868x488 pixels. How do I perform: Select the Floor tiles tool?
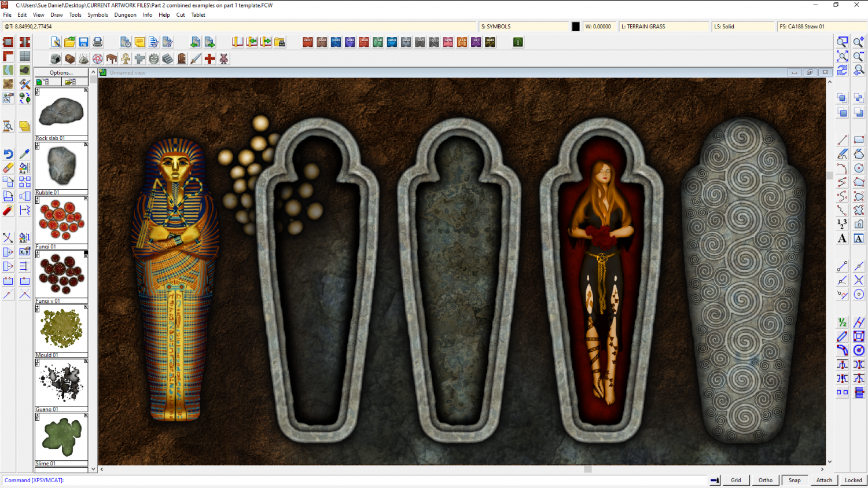(24, 56)
